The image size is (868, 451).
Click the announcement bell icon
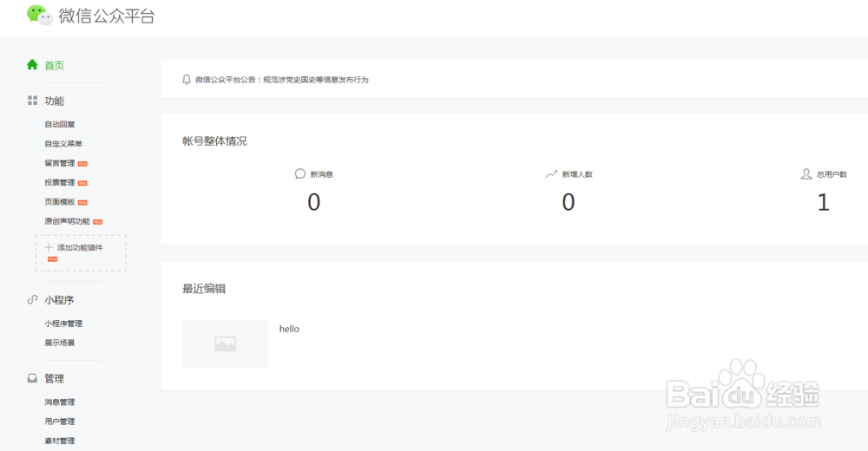[187, 80]
